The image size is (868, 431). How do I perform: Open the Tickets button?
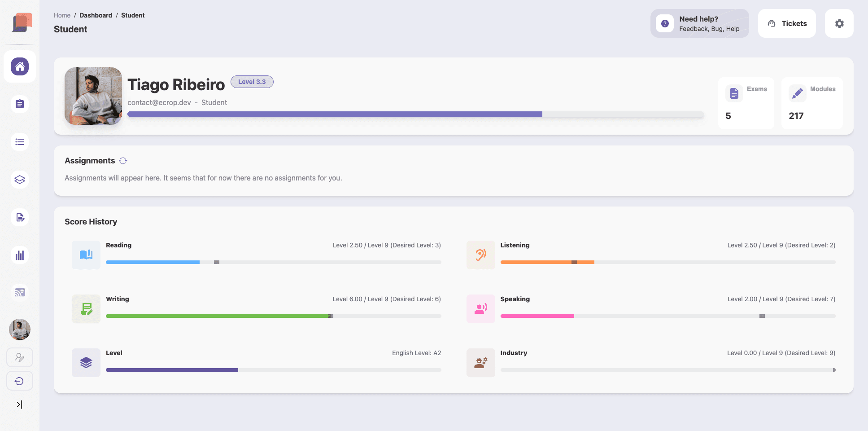787,23
